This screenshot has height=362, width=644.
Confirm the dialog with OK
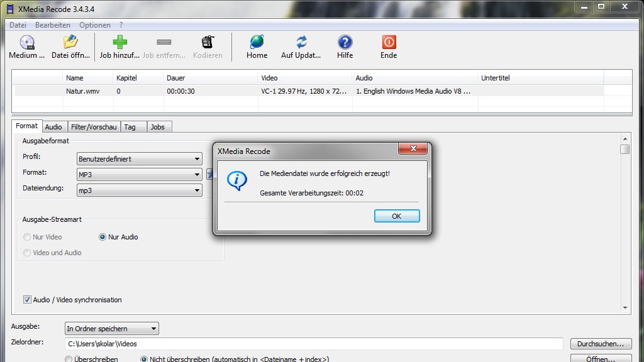point(397,216)
